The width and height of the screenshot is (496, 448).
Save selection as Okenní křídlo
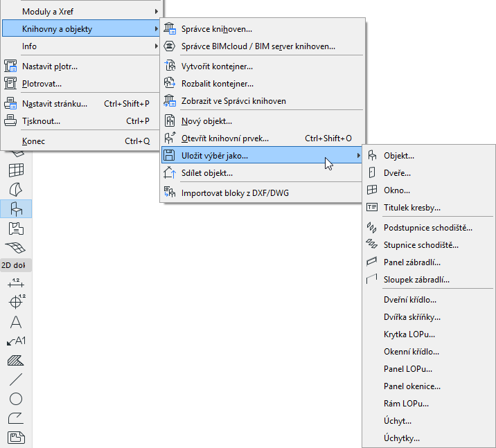[428, 352]
